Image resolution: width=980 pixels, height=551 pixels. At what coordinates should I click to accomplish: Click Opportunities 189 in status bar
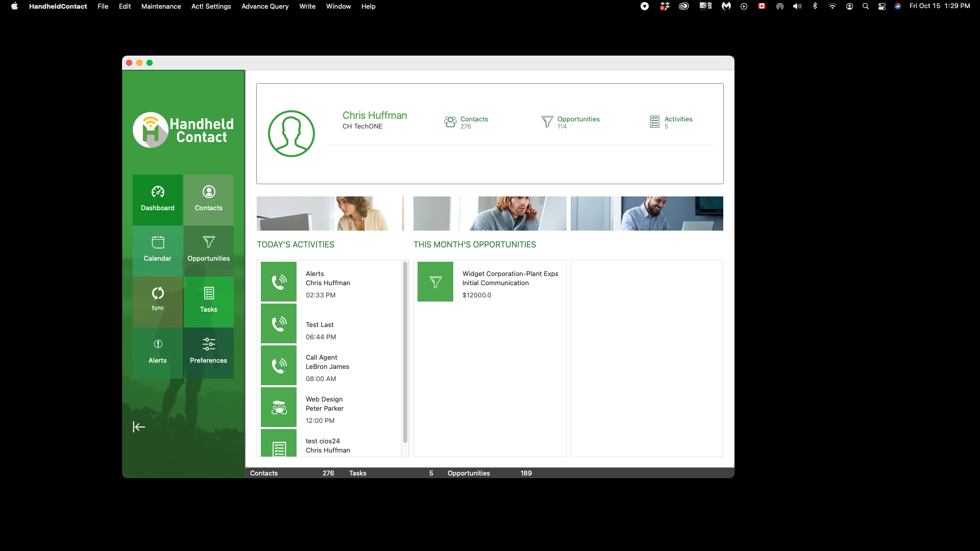pos(489,473)
